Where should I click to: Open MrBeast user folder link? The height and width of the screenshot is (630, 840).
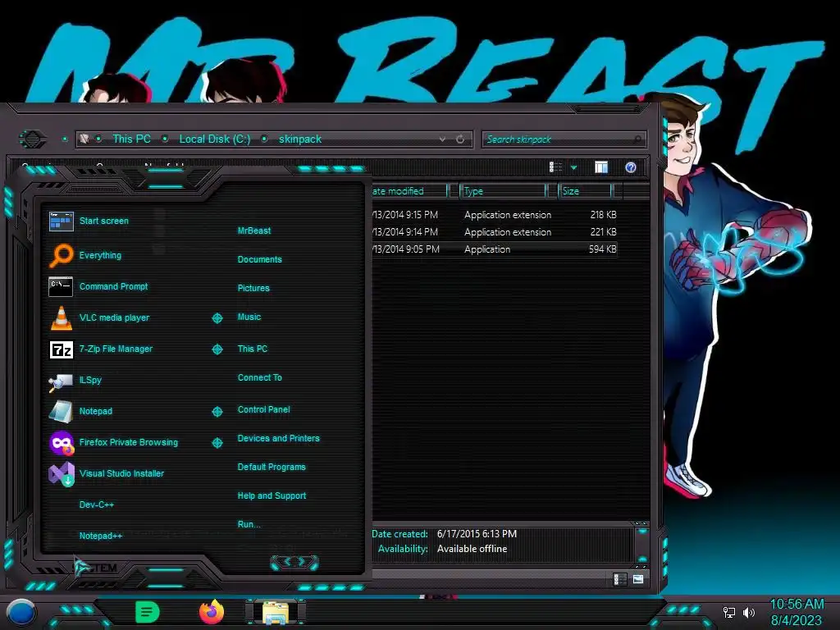[x=254, y=231]
